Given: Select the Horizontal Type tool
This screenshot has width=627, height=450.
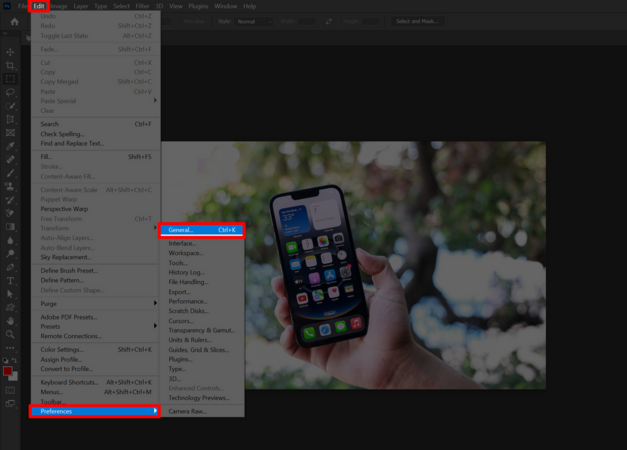Looking at the screenshot, I should pos(10,281).
